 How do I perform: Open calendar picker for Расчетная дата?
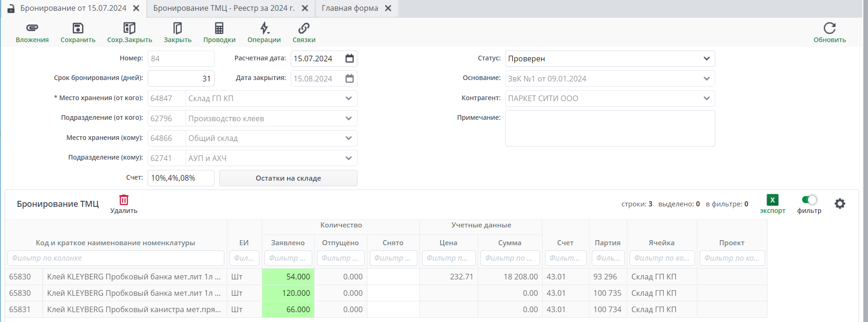[x=349, y=59]
